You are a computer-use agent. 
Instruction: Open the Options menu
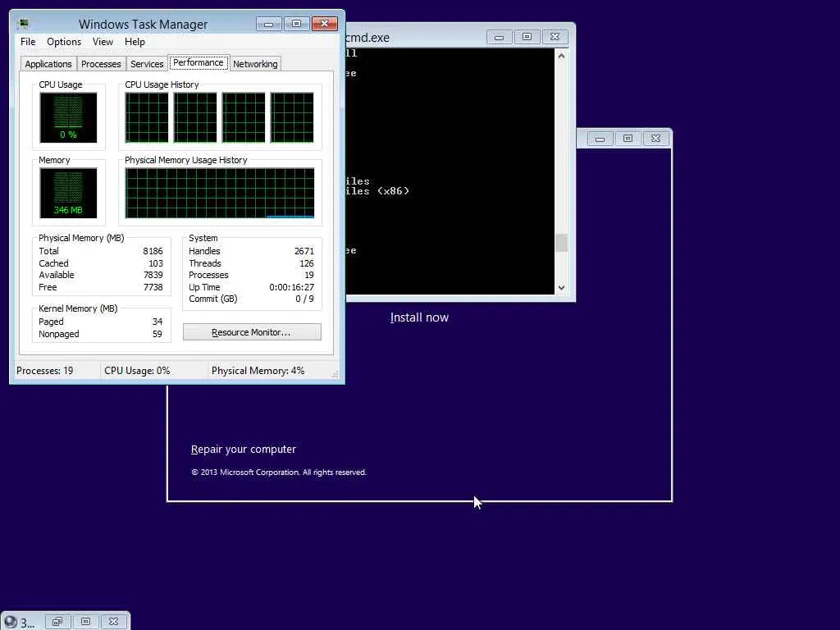point(64,42)
